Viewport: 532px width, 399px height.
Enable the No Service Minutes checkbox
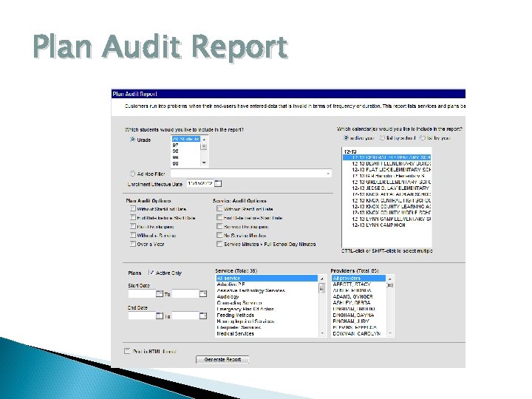[219, 235]
